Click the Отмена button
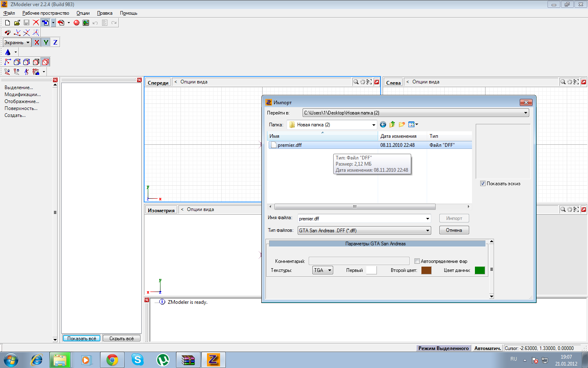The height and width of the screenshot is (368, 588). (x=454, y=230)
